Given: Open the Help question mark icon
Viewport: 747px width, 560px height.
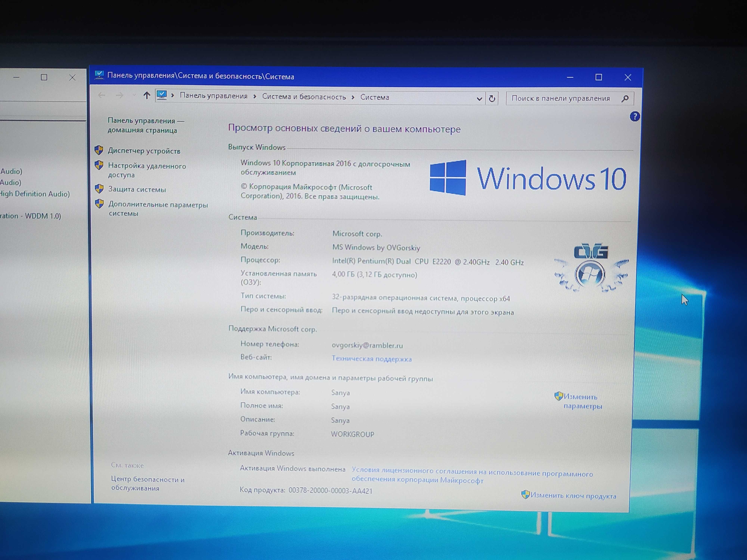Looking at the screenshot, I should click(635, 116).
